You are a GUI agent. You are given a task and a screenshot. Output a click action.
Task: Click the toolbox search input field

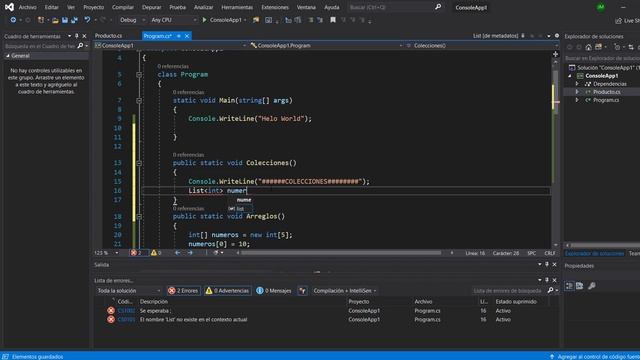(x=40, y=46)
